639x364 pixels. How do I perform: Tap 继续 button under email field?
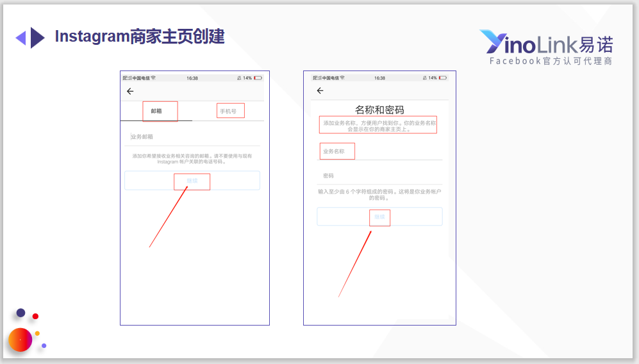point(192,181)
